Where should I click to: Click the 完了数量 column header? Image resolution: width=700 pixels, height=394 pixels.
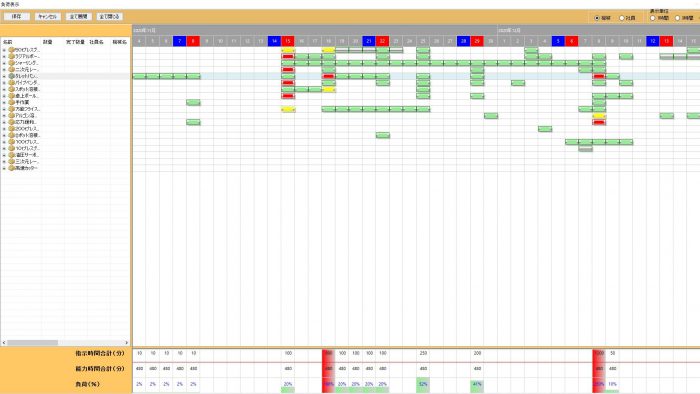click(x=75, y=42)
